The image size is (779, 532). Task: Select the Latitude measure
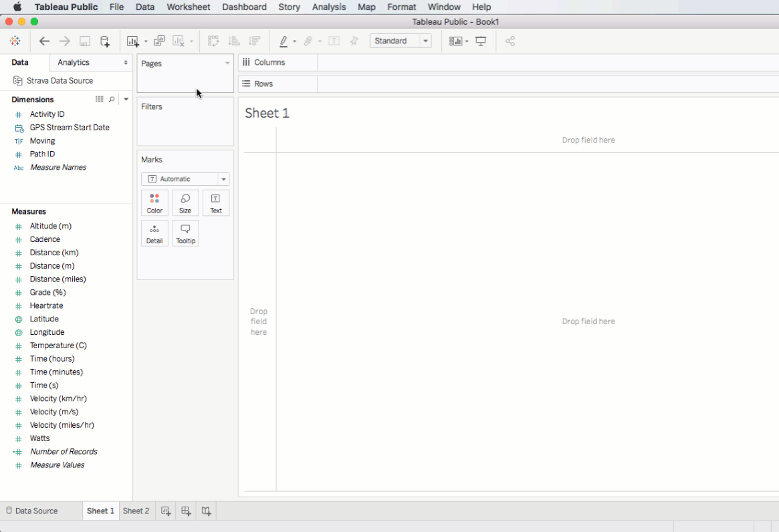[x=44, y=319]
